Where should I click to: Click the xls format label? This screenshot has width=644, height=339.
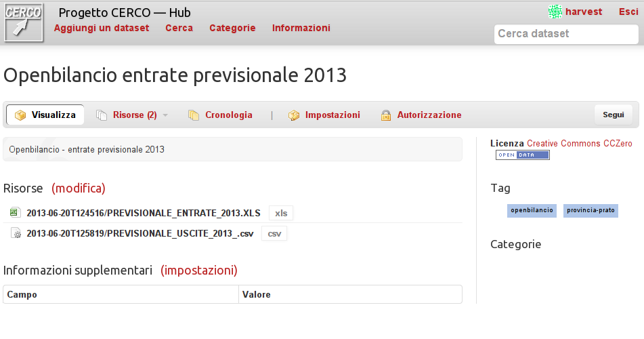281,213
